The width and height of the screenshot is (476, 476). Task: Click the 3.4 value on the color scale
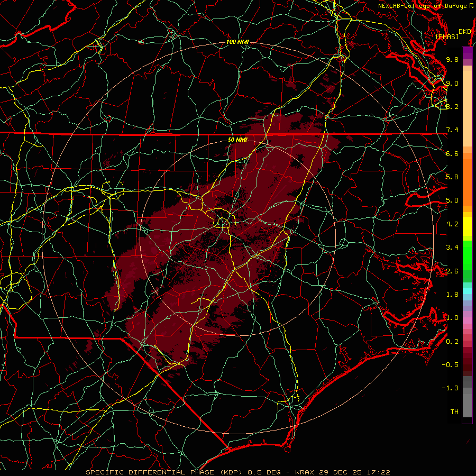coord(452,248)
